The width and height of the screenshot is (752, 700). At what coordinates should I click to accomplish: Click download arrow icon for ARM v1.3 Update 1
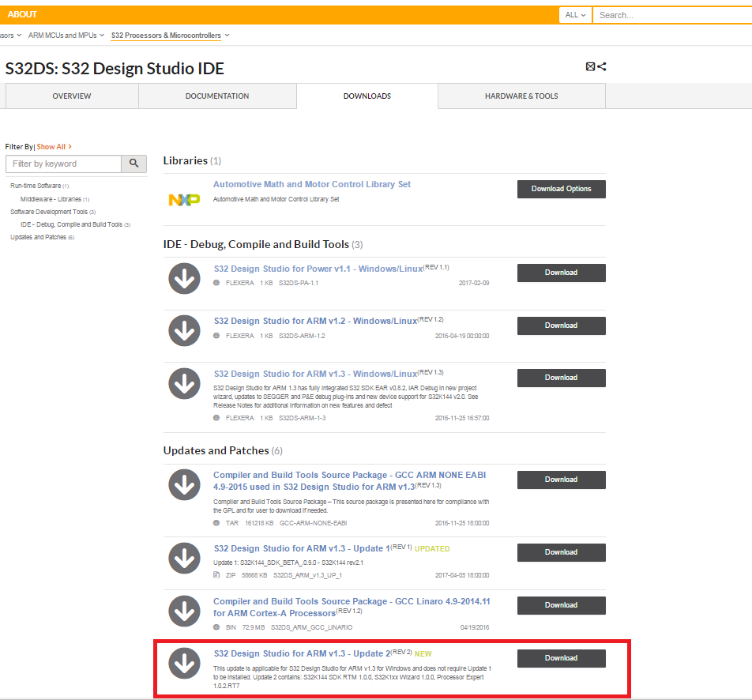pyautogui.click(x=184, y=558)
